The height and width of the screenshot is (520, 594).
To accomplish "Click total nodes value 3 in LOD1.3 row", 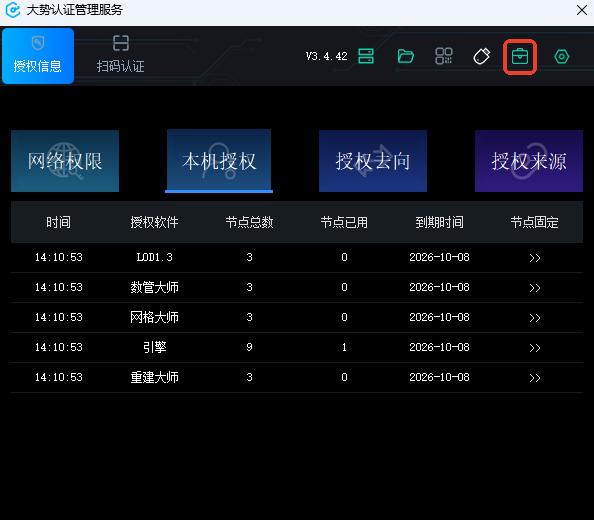I will coord(249,257).
